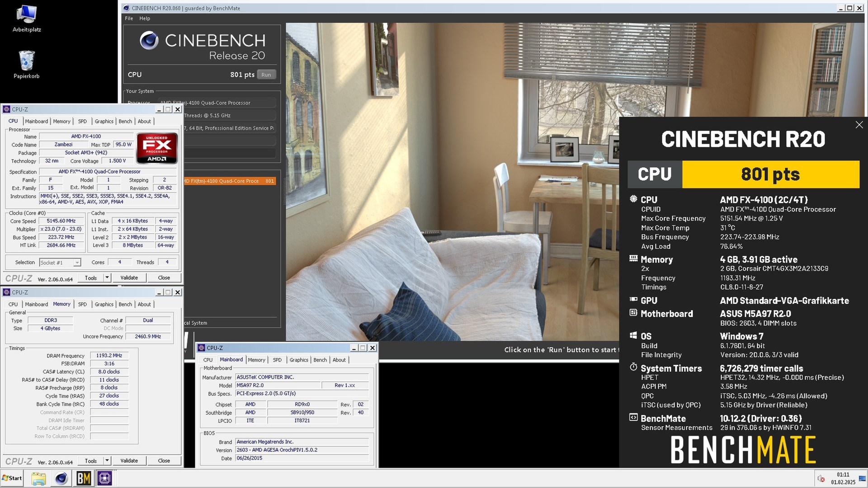Screen dimensions: 868x488
Task: Open the About tab in the top CPU-Z window
Action: 144,122
